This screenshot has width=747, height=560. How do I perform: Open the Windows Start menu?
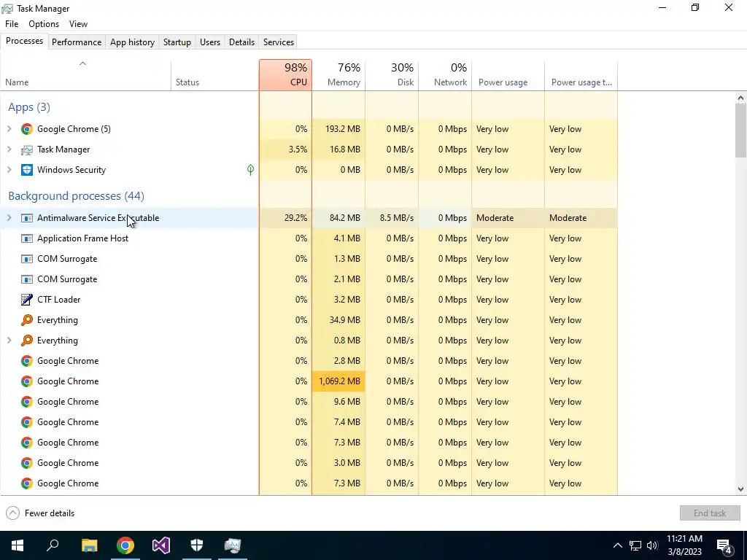click(18, 545)
